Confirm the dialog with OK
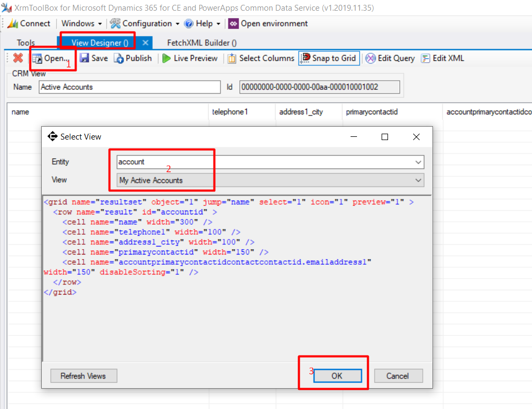This screenshot has height=409, width=532. click(x=338, y=376)
